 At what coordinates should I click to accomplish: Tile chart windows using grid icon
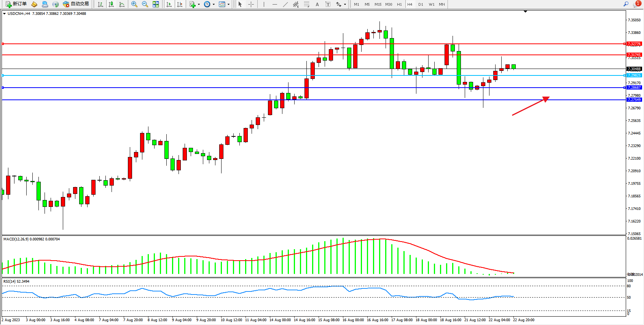(156, 4)
